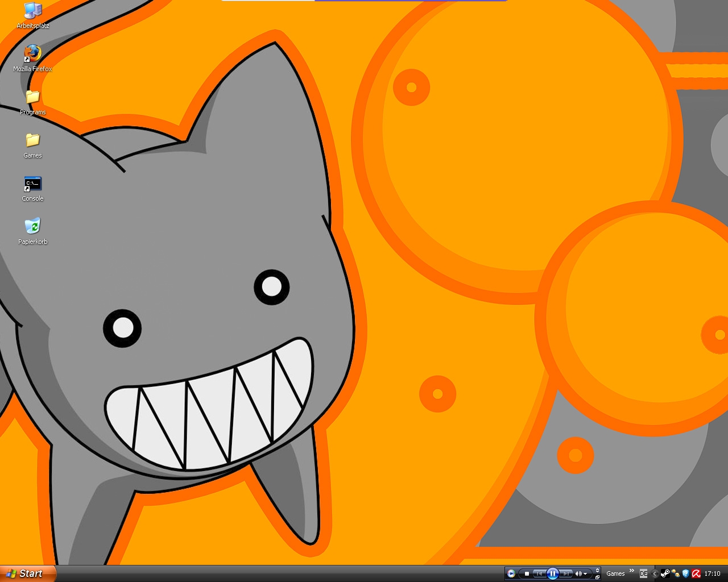Select the Programs folder on desktop
728x582 pixels.
point(32,98)
